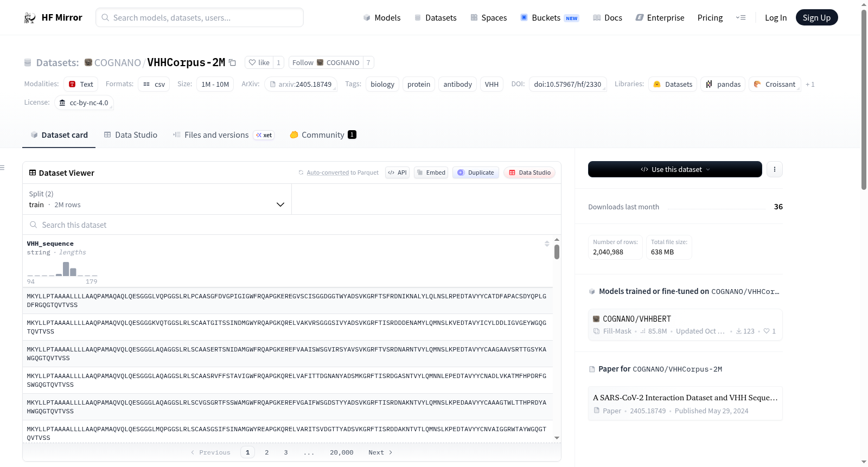Image resolution: width=868 pixels, height=467 pixels.
Task: Open the Datasets breadcrumb label
Action: click(58, 62)
